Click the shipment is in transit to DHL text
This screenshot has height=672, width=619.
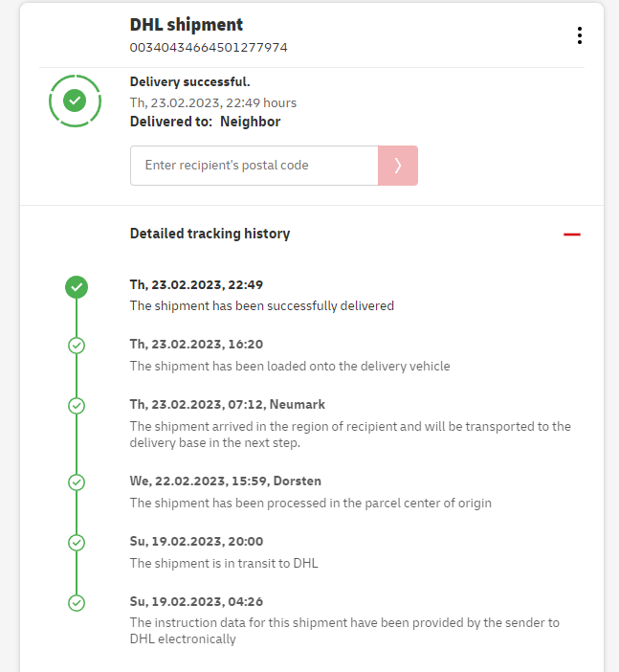224,563
